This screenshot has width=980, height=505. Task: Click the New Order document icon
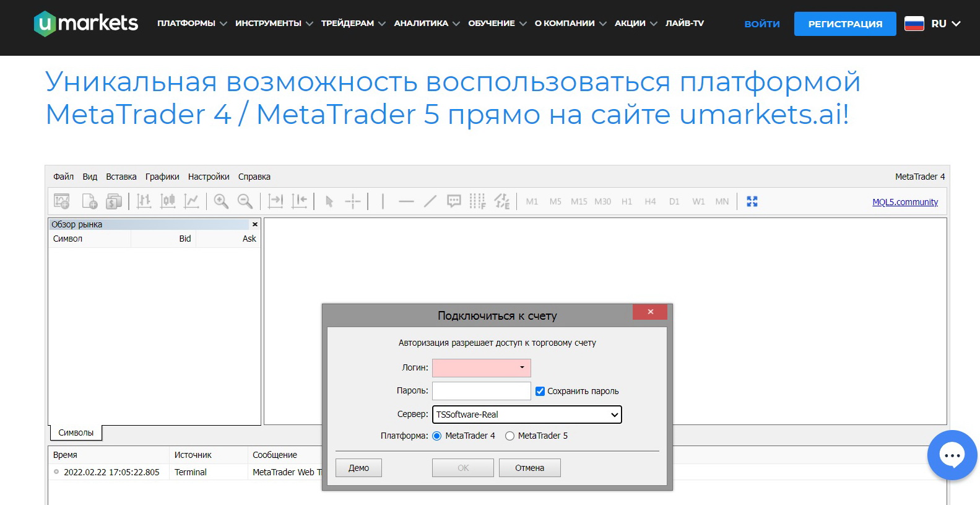pyautogui.click(x=90, y=201)
